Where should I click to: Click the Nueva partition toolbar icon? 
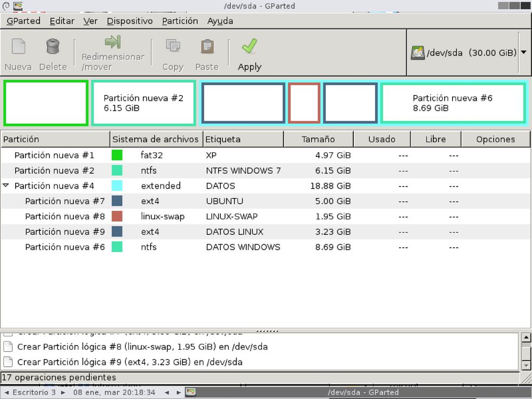18,46
